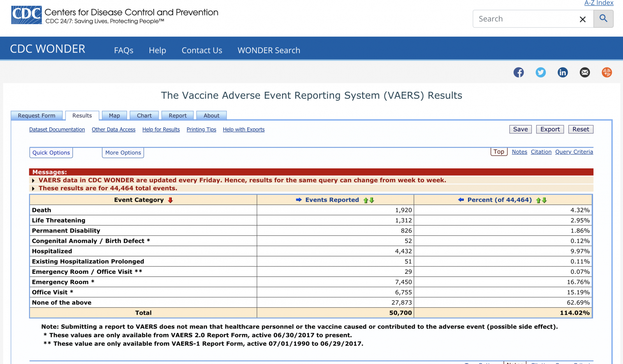Click the blue search magnifier button
The width and height of the screenshot is (623, 364).
(x=604, y=19)
